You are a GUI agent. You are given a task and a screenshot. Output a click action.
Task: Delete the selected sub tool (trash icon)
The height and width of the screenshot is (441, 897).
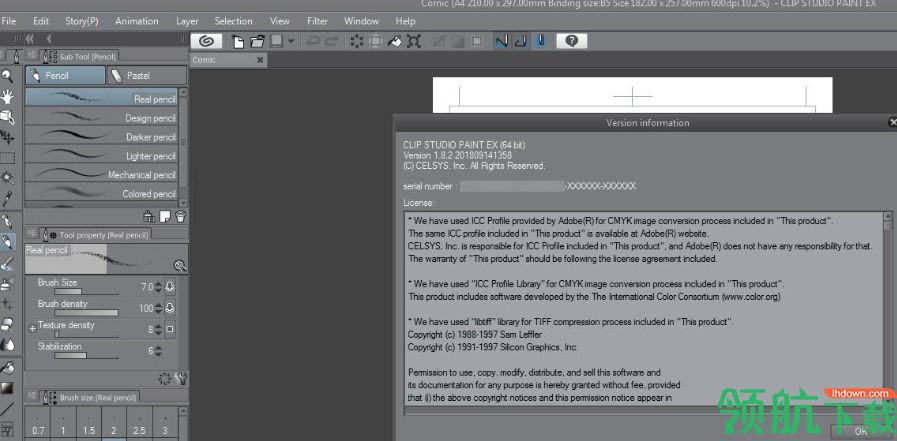point(180,216)
